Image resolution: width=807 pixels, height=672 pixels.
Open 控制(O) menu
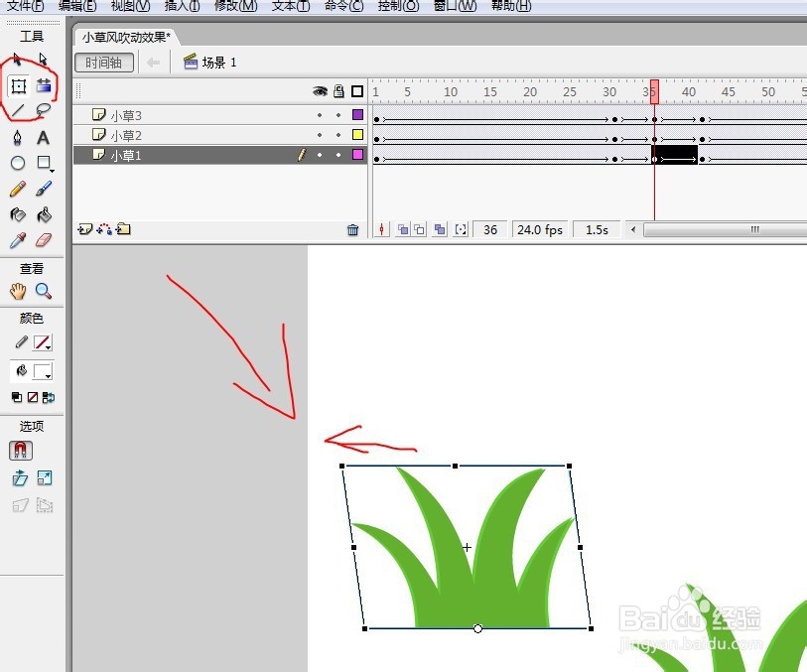pos(398,6)
